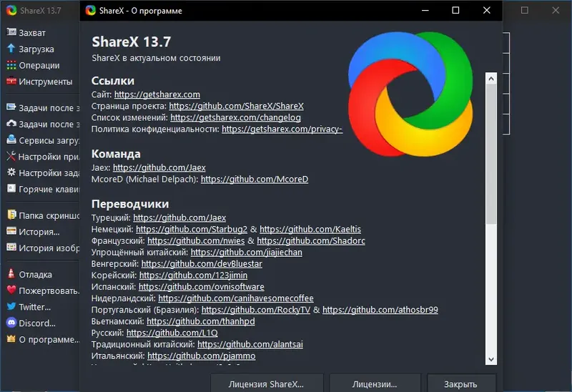Open the github.com/thanhpd link

(201, 321)
